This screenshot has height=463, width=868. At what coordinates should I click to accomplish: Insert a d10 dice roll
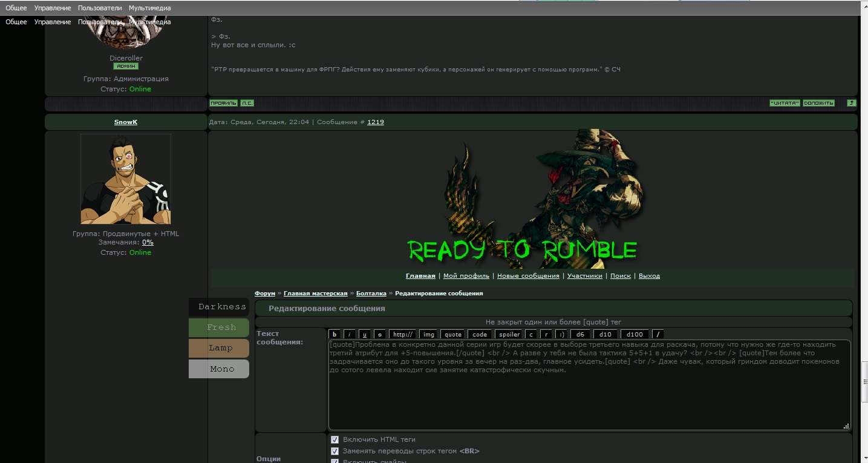click(x=605, y=334)
